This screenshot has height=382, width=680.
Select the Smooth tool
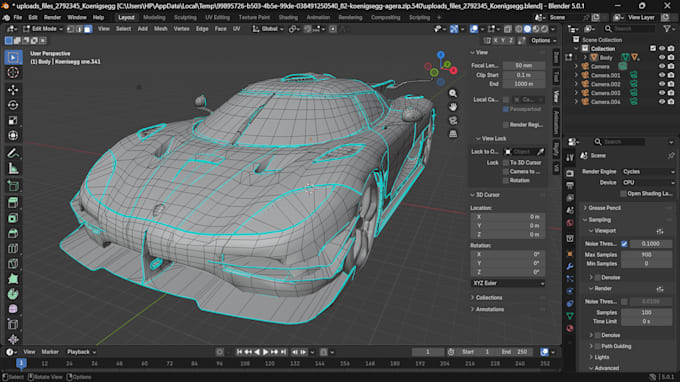pyautogui.click(x=13, y=309)
